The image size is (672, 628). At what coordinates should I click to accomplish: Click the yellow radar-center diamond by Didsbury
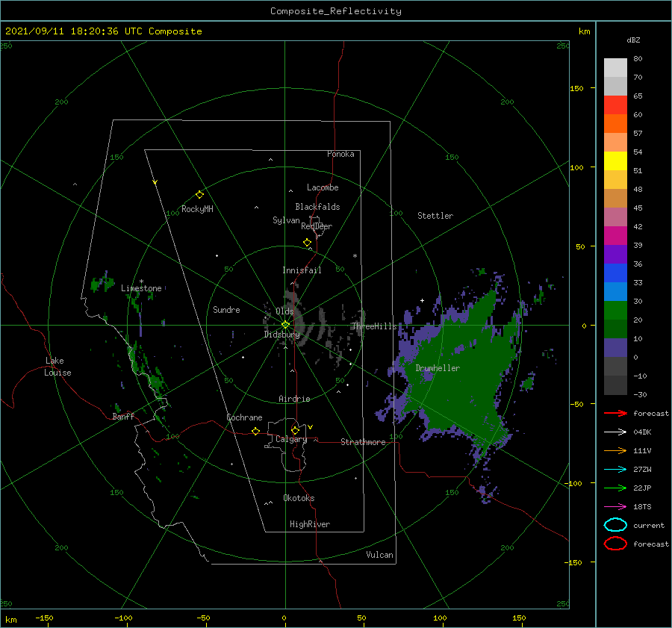[x=285, y=325]
